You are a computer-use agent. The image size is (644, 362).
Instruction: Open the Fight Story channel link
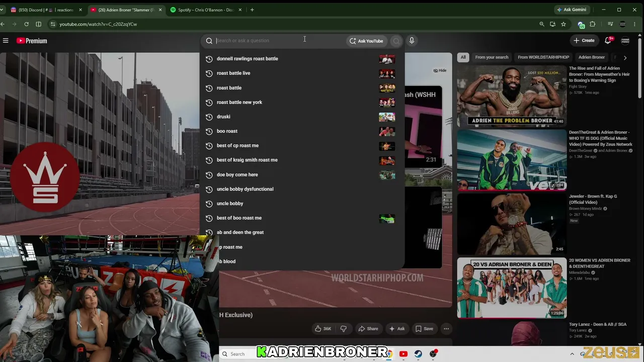[578, 86]
